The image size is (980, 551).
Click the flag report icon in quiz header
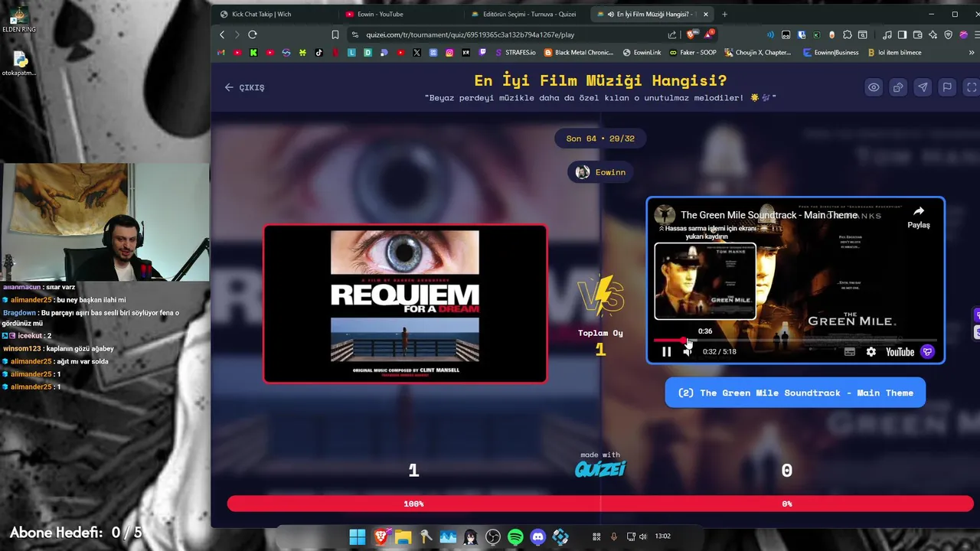point(947,87)
